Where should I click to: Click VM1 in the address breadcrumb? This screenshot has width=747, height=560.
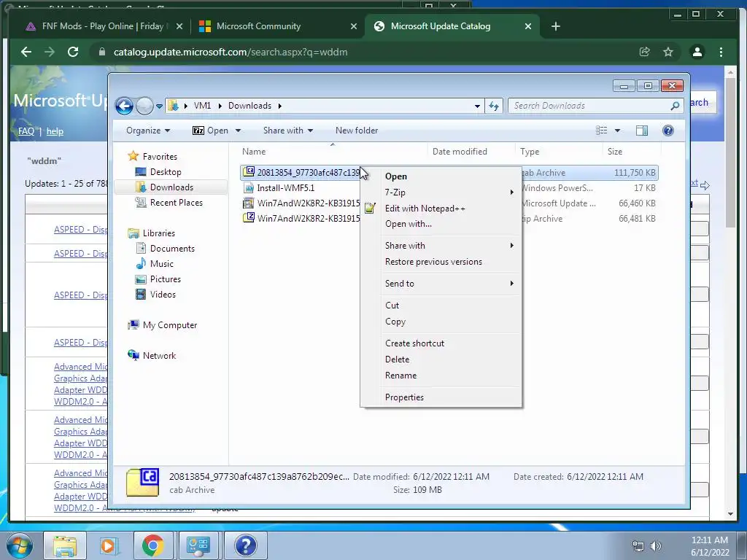[203, 106]
